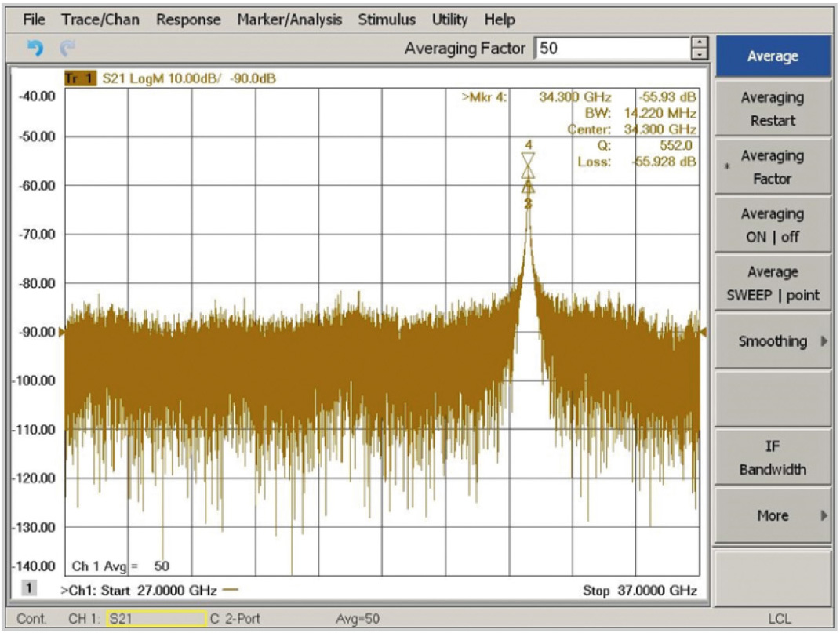Click the Cont. status bar entry
Viewport: 840px width, 633px height.
(31, 619)
